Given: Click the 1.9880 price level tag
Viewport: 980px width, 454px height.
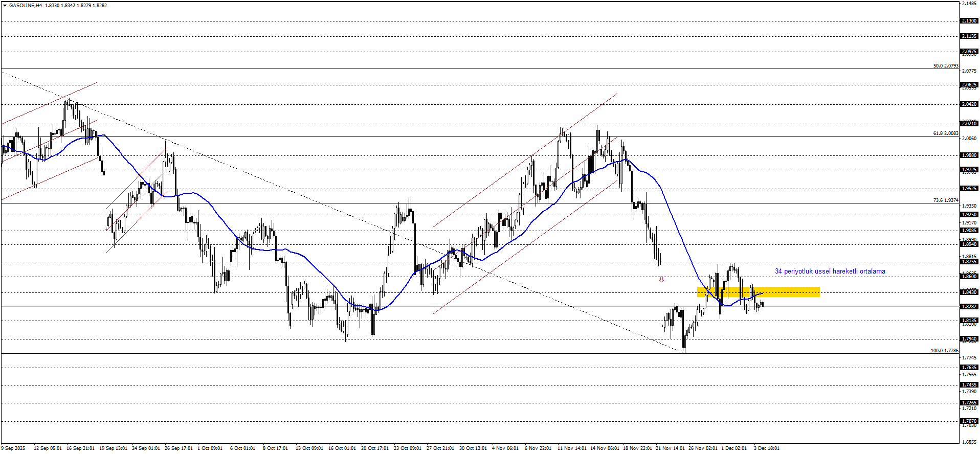Looking at the screenshot, I should (x=969, y=155).
